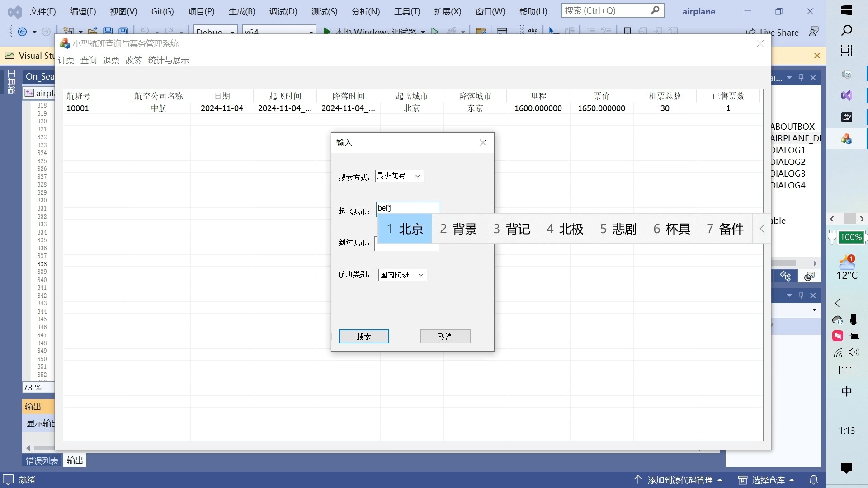Open the touch keyboard from the taskbar

pyautogui.click(x=846, y=370)
